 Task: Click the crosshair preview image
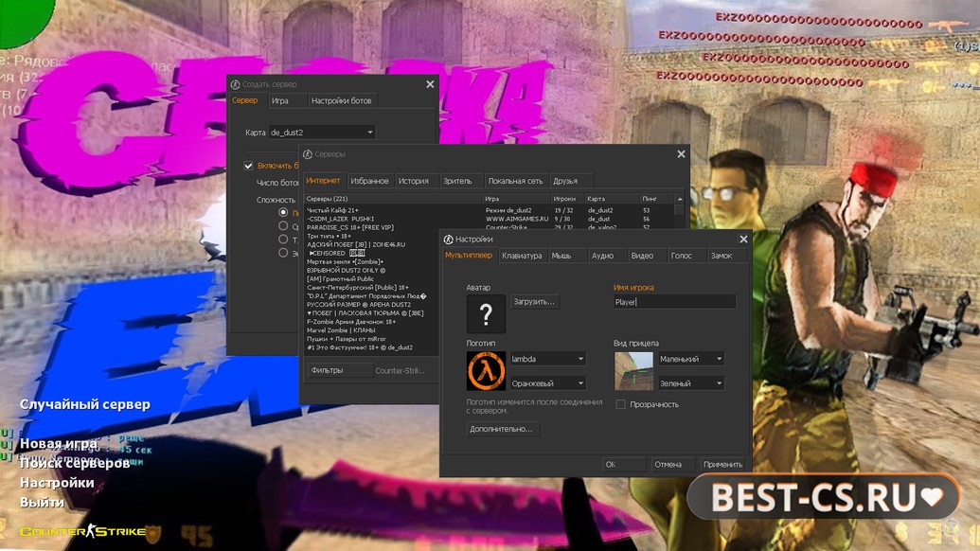633,370
